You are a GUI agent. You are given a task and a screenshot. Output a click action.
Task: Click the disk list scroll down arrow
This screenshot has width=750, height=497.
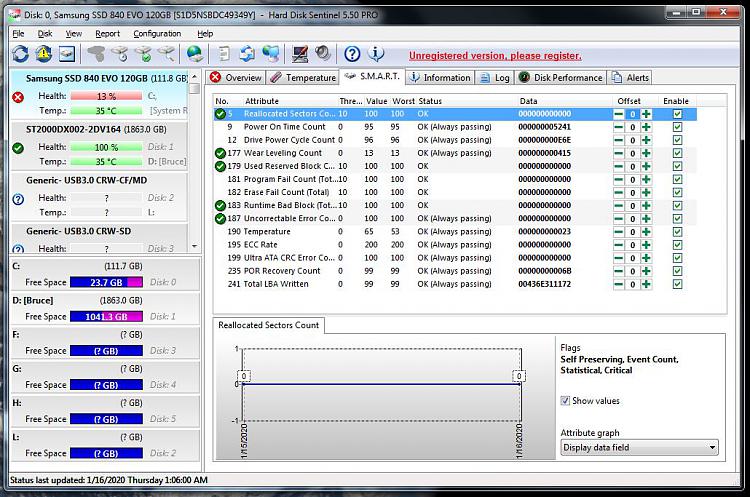[194, 246]
